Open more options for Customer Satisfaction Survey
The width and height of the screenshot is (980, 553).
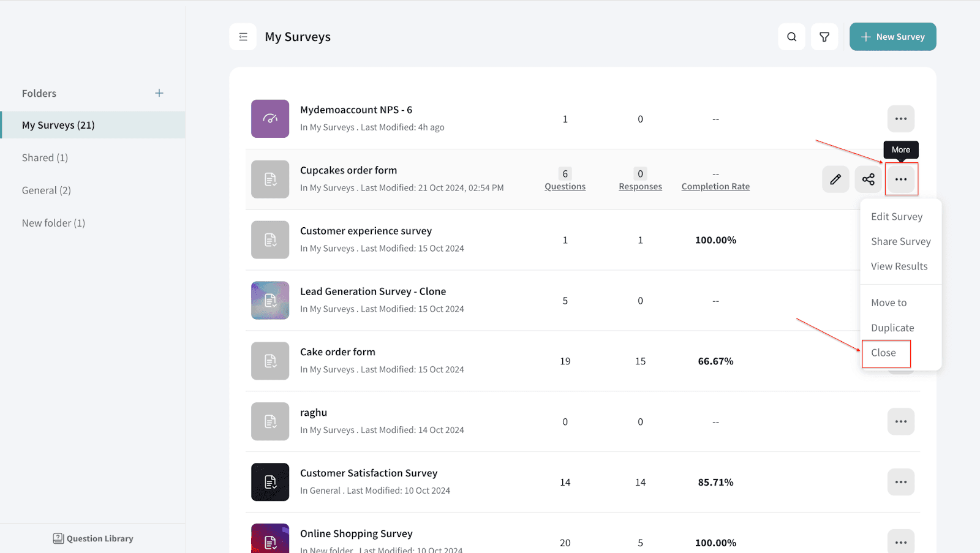point(900,482)
